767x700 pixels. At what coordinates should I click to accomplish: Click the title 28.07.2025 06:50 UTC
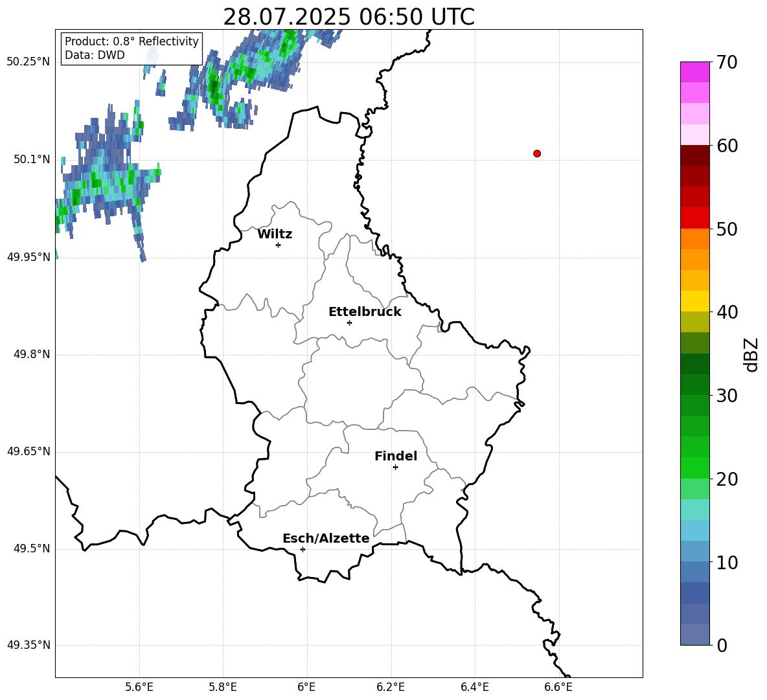[349, 17]
